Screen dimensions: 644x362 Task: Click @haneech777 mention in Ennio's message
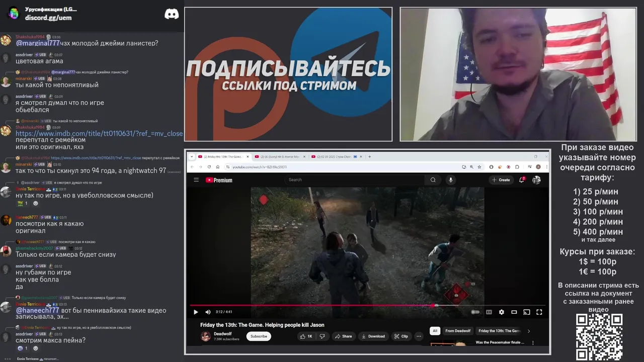[x=37, y=311]
